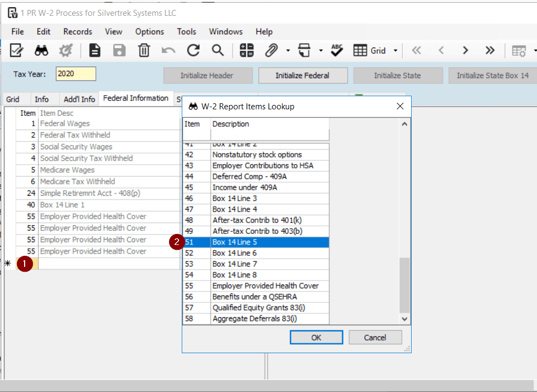The image size is (537, 392).
Task: Click the save disk icon
Action: click(119, 51)
